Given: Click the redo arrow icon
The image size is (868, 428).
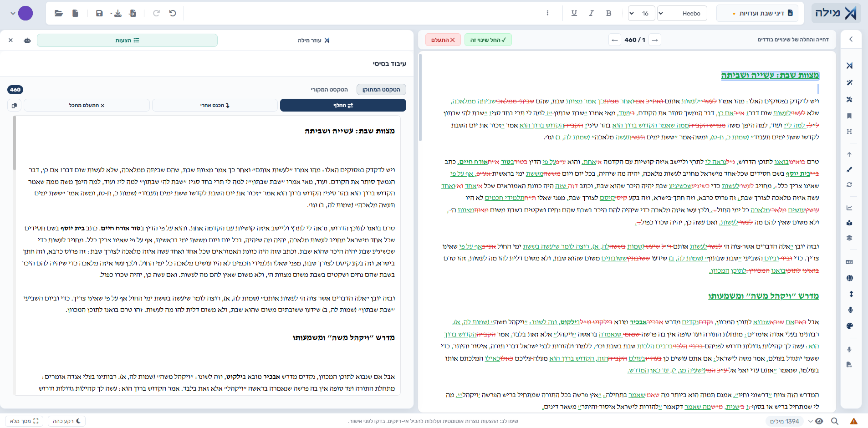Looking at the screenshot, I should point(156,13).
